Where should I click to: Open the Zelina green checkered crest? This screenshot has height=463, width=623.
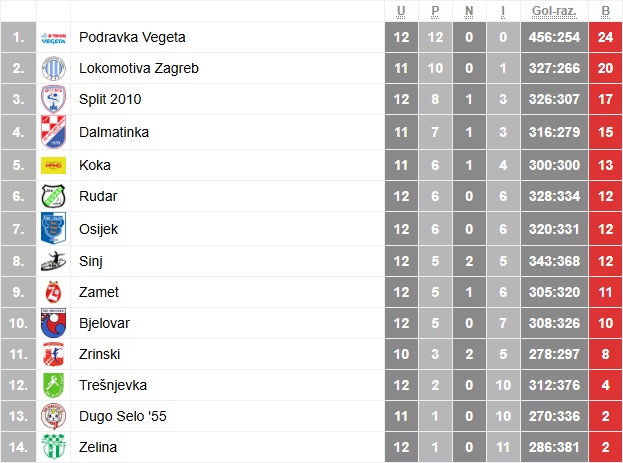(x=53, y=447)
